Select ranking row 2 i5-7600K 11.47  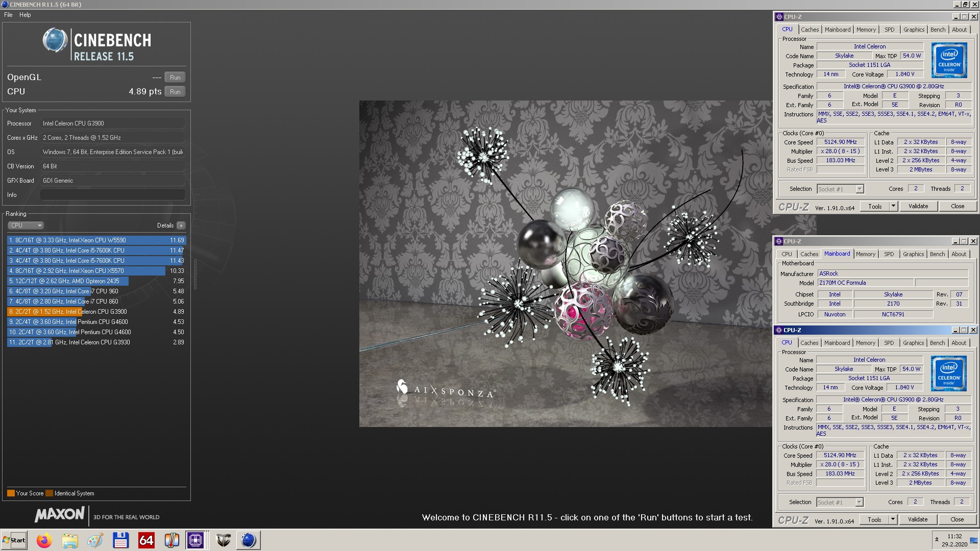click(96, 251)
